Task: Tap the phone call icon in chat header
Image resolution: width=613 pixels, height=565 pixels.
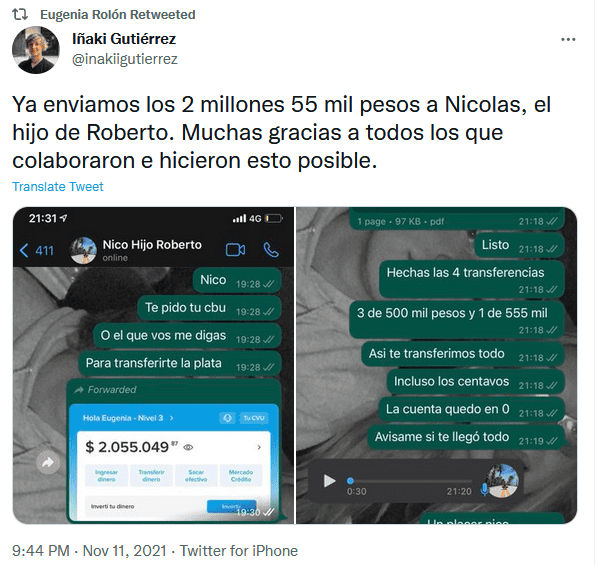Action: pos(271,250)
